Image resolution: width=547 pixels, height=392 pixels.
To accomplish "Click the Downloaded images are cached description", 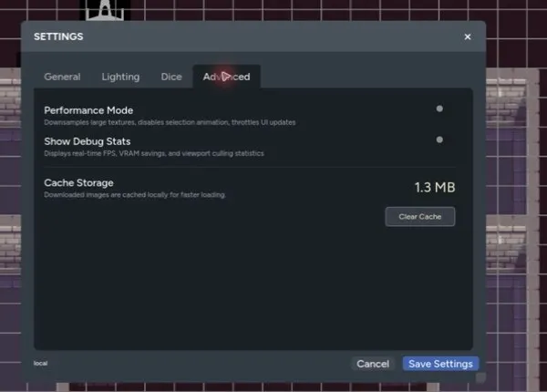I will point(135,195).
